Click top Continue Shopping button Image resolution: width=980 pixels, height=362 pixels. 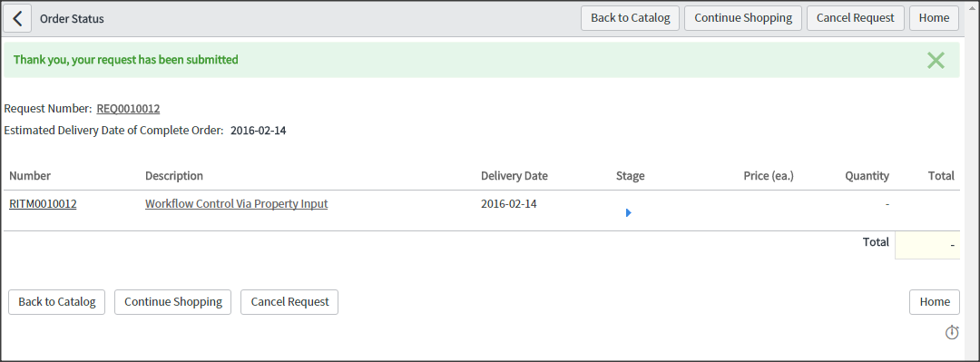pos(743,18)
